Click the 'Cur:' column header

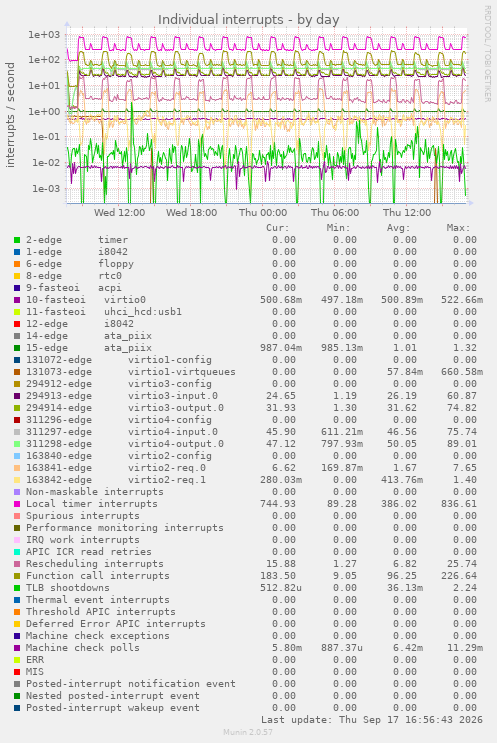pyautogui.click(x=278, y=228)
